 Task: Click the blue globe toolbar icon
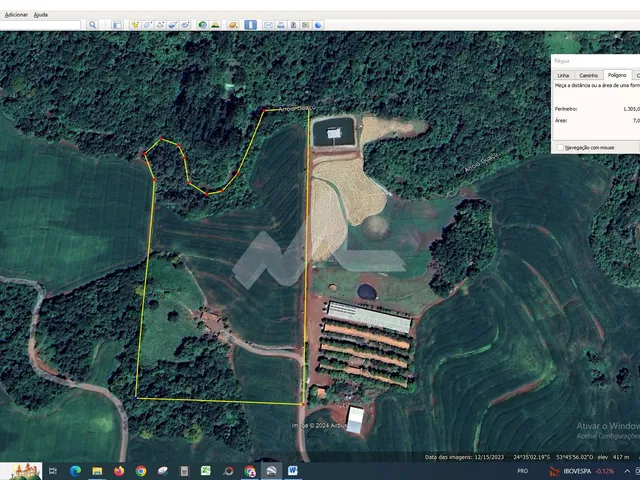pos(318,25)
